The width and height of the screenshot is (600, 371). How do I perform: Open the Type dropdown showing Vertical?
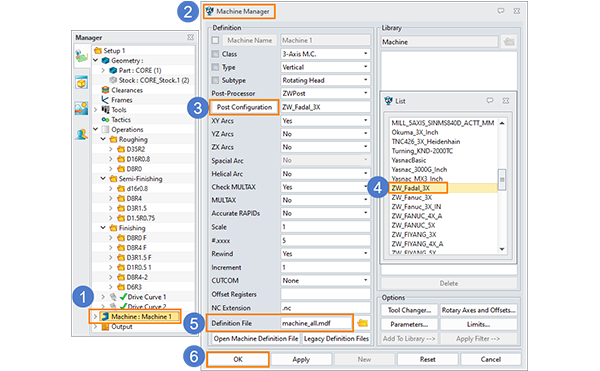325,67
